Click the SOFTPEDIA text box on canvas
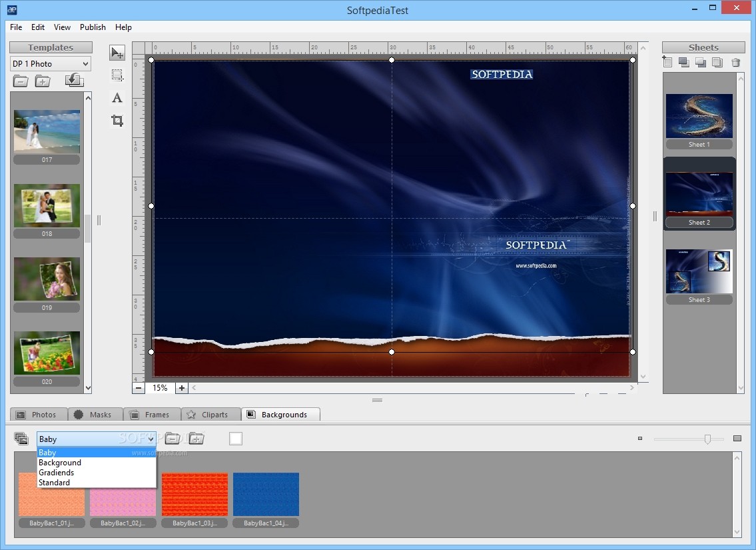This screenshot has height=550, width=756. [x=502, y=74]
